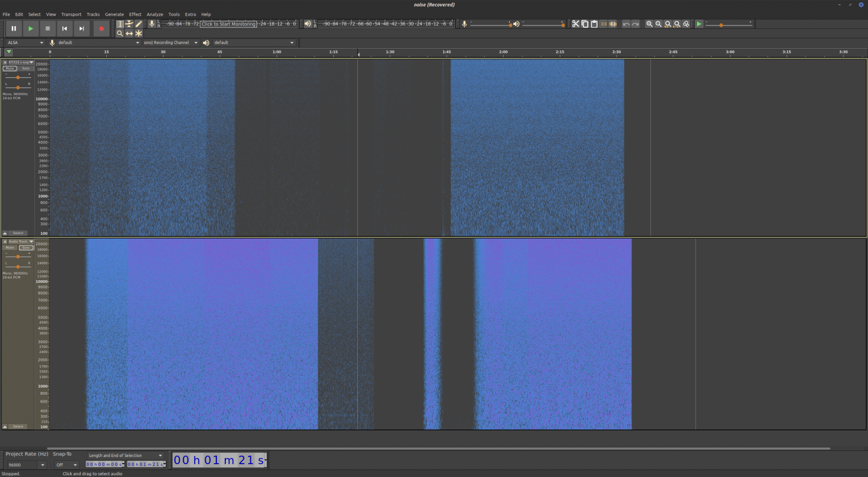This screenshot has height=477, width=868.
Task: Open the ALSA audio host dropdown
Action: 25,42
